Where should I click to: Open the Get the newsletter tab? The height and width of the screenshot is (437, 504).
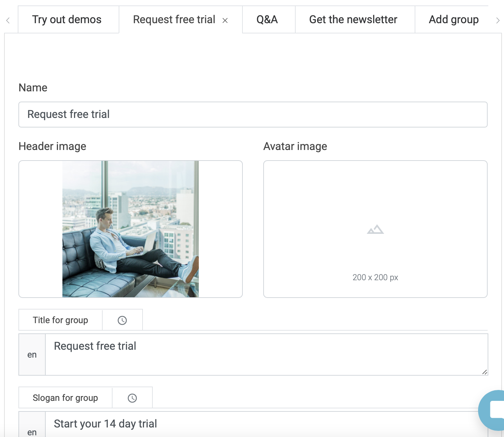pyautogui.click(x=353, y=19)
